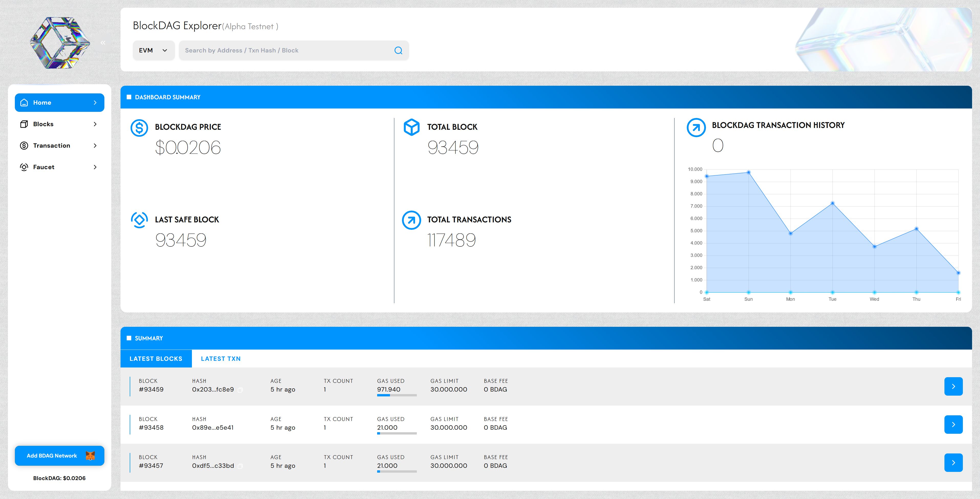
Task: Expand the Transaction menu chevron
Action: [x=95, y=146]
